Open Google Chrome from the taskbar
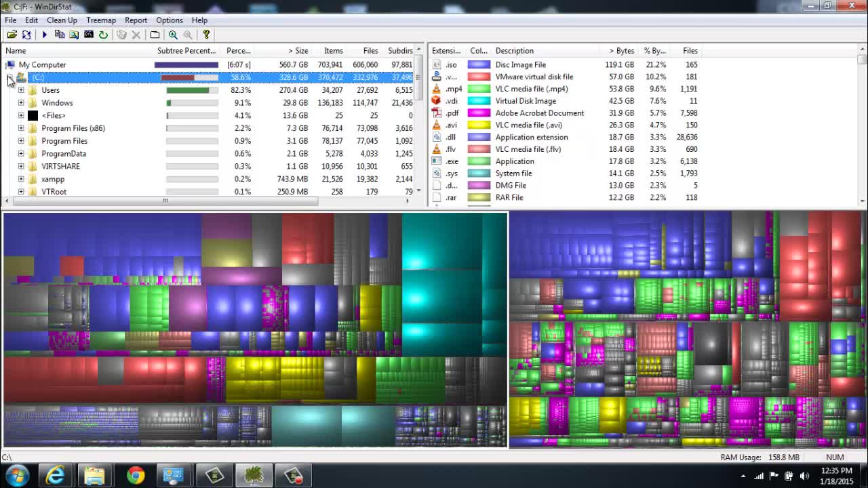Image resolution: width=868 pixels, height=488 pixels. point(136,475)
